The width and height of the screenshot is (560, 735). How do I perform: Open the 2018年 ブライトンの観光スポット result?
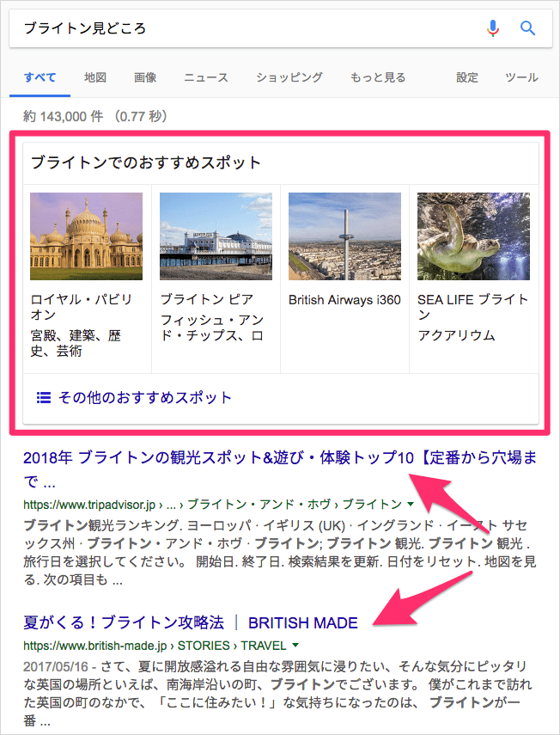pyautogui.click(x=280, y=469)
